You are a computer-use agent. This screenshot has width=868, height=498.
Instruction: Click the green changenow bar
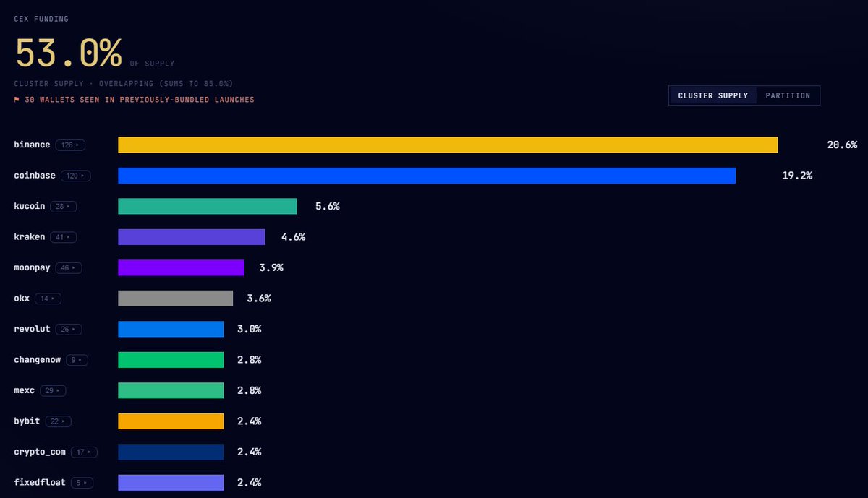[x=171, y=360]
